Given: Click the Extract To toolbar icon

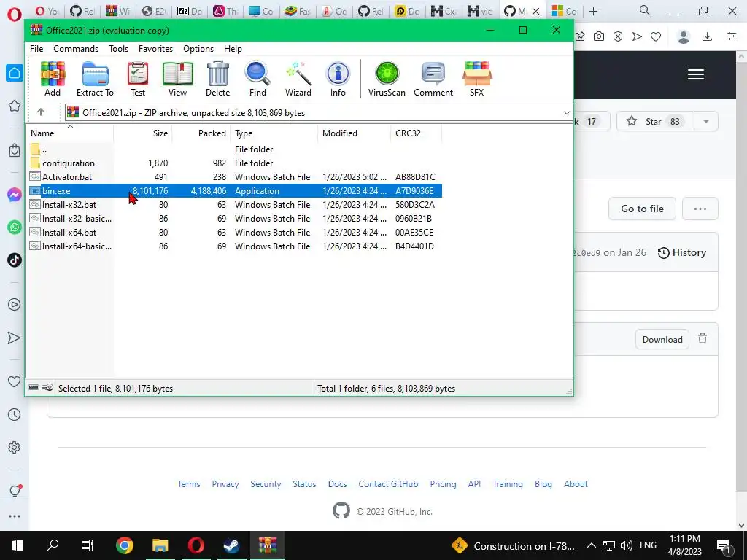Looking at the screenshot, I should tap(96, 79).
